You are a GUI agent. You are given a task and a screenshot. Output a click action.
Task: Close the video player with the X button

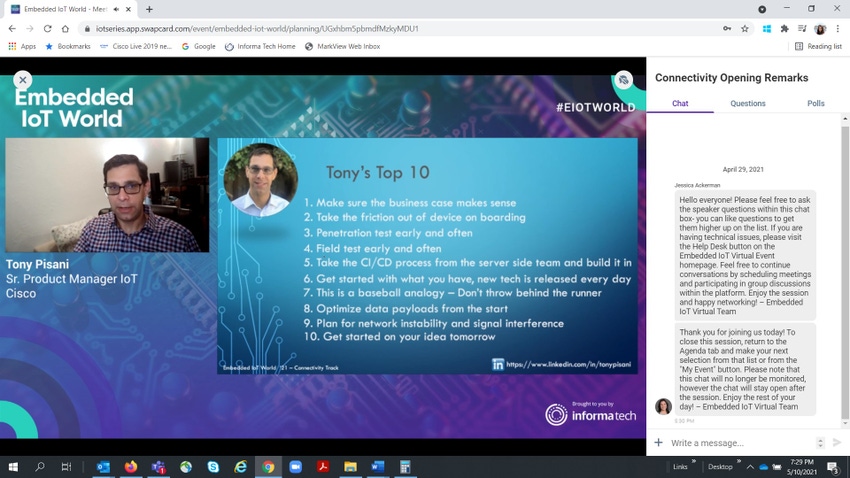pyautogui.click(x=22, y=80)
